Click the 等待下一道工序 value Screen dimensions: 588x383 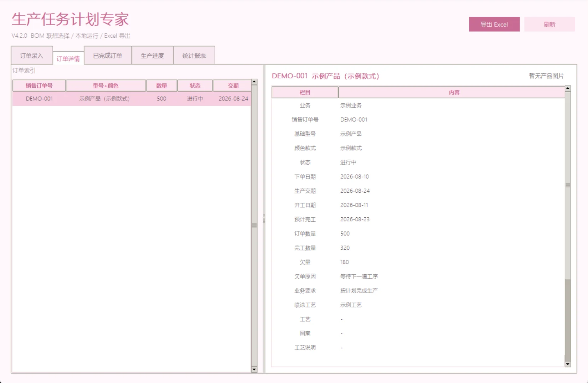pos(359,276)
